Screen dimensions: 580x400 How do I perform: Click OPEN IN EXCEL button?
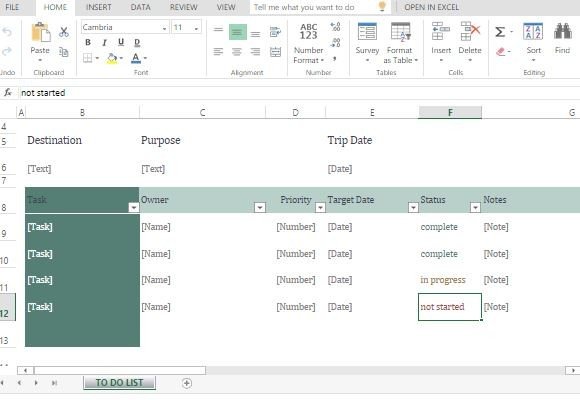pos(431,7)
